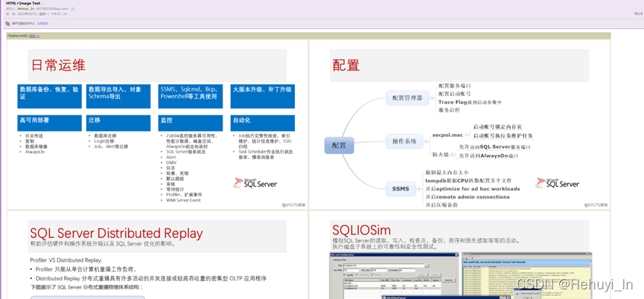This screenshot has height=299, width=644.
Task: Click the SSMS mind-map node
Action: (401, 189)
